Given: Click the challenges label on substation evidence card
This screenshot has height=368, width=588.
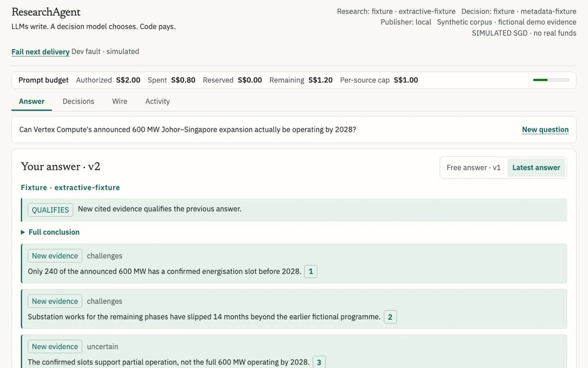Looking at the screenshot, I should (x=104, y=301).
